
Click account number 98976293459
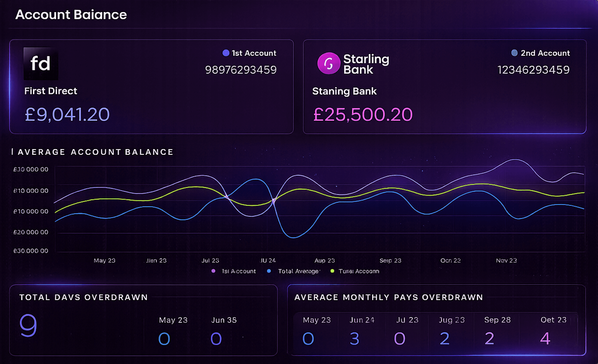point(241,70)
